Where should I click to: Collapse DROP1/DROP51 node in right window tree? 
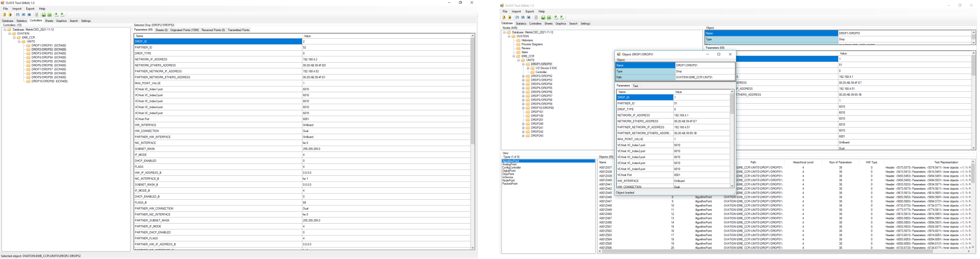(x=523, y=64)
